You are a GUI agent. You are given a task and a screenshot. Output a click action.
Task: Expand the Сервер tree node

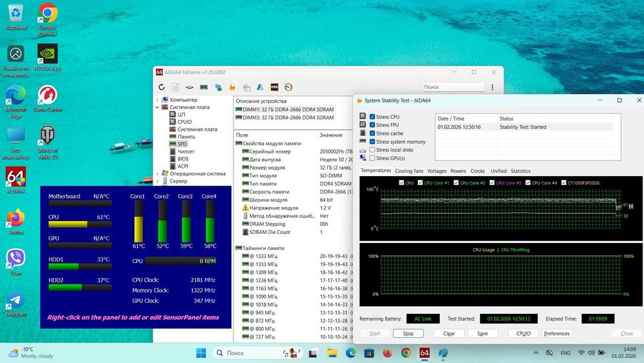157,181
